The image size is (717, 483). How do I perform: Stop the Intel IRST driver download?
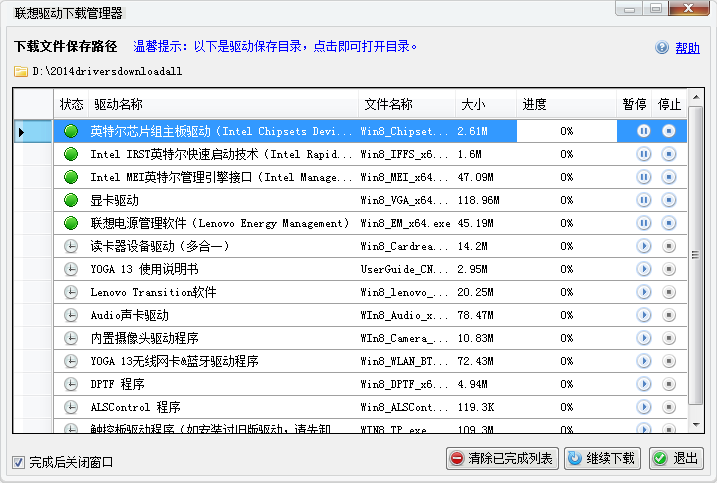669,154
